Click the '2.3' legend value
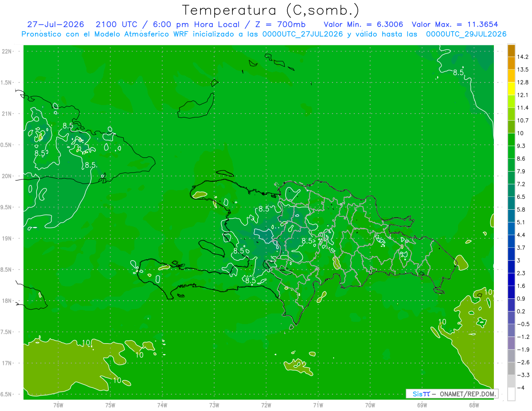532x411 pixels. tap(521, 273)
